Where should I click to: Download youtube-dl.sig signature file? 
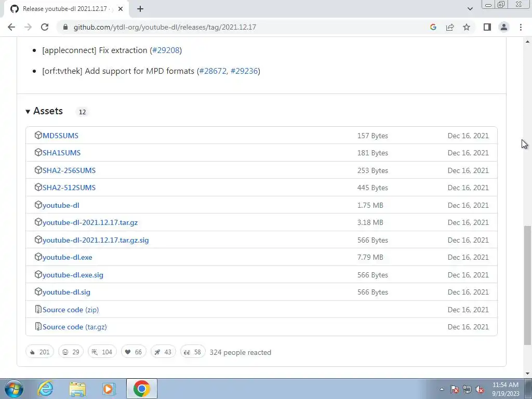[x=66, y=292]
